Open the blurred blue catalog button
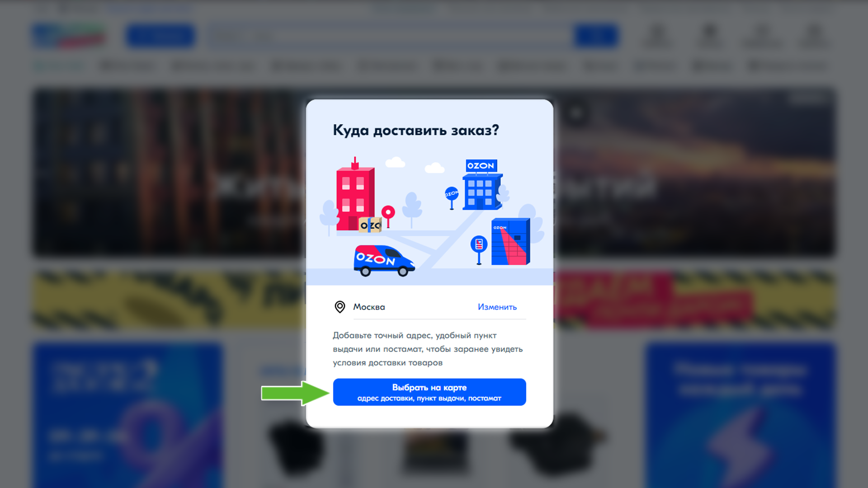This screenshot has height=488, width=868. coord(160,36)
